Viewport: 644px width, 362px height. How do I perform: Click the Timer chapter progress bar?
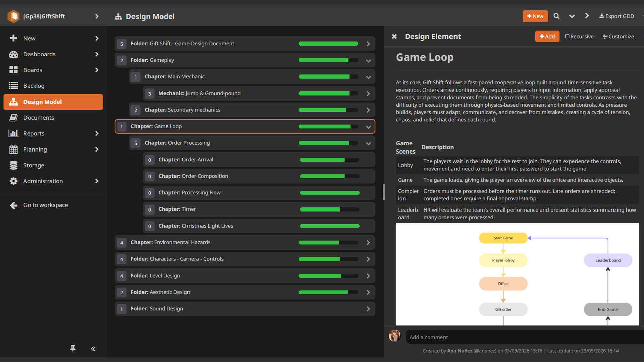pos(329,209)
